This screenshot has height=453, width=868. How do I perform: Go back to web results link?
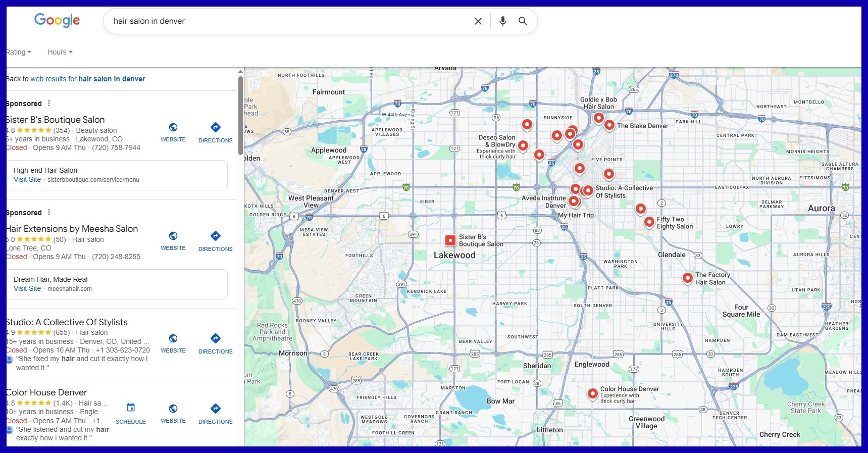click(x=87, y=79)
